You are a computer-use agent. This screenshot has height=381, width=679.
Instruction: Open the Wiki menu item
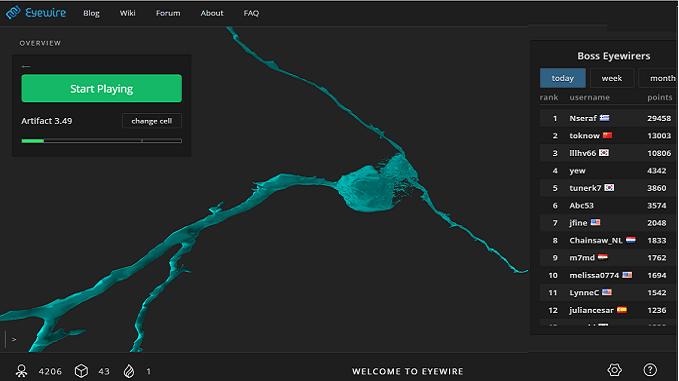127,13
